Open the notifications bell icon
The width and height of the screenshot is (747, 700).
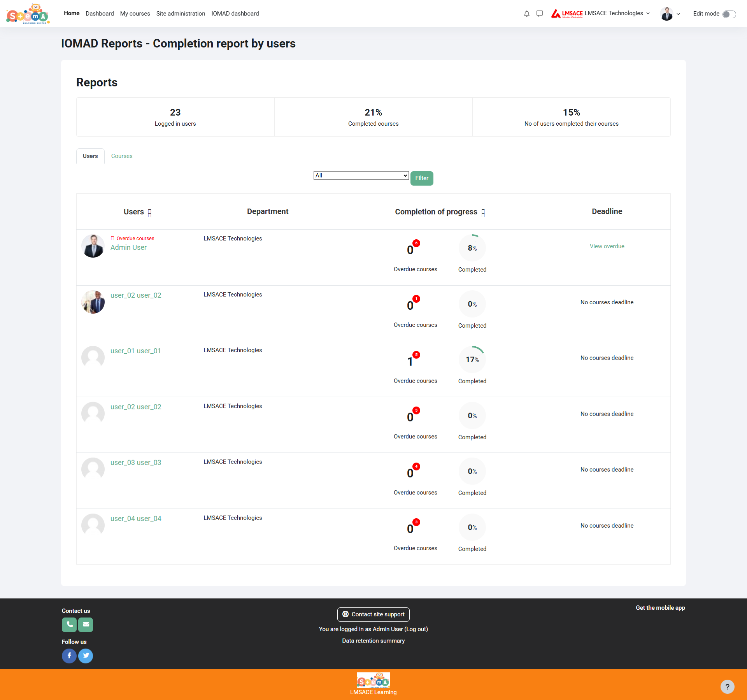tap(526, 14)
